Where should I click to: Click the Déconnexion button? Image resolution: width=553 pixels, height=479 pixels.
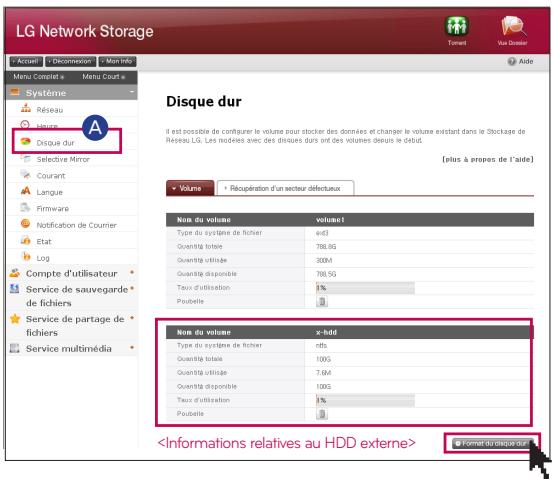[x=71, y=61]
